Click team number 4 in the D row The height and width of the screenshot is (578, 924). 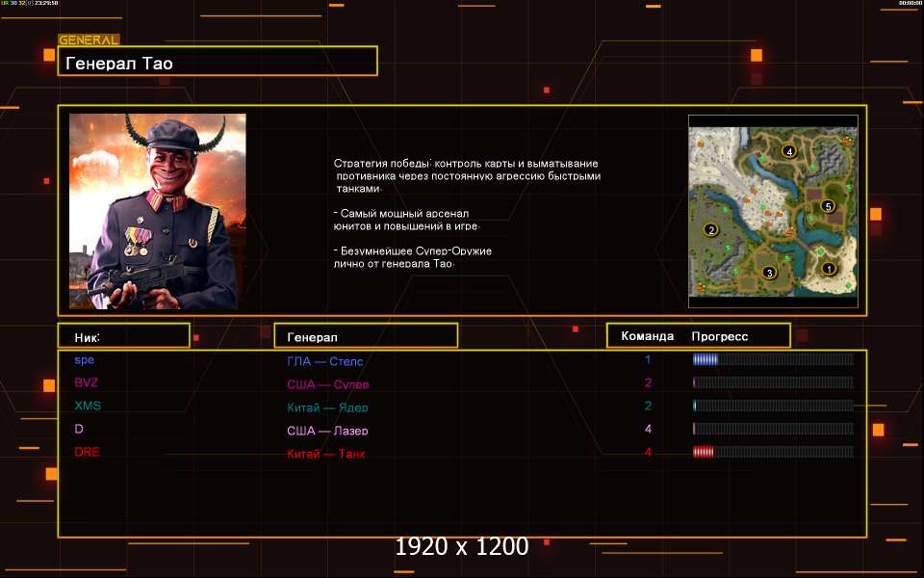pos(648,429)
